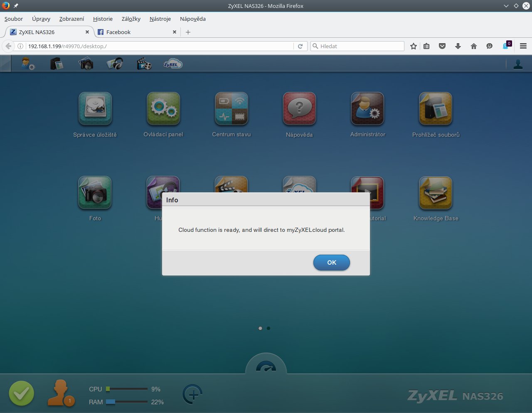The image size is (532, 413).
Task: Close the ZyXEL NAS326 tab
Action: click(x=87, y=32)
